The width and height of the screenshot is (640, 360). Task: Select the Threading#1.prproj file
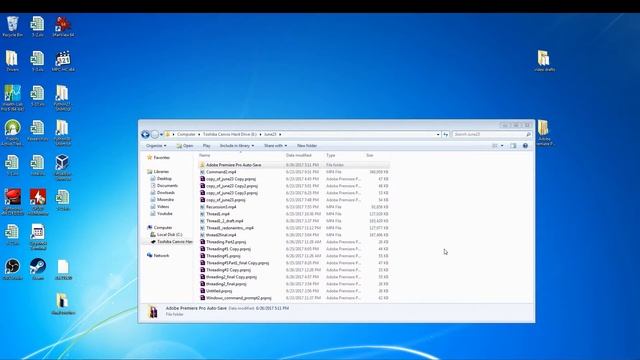click(223, 256)
